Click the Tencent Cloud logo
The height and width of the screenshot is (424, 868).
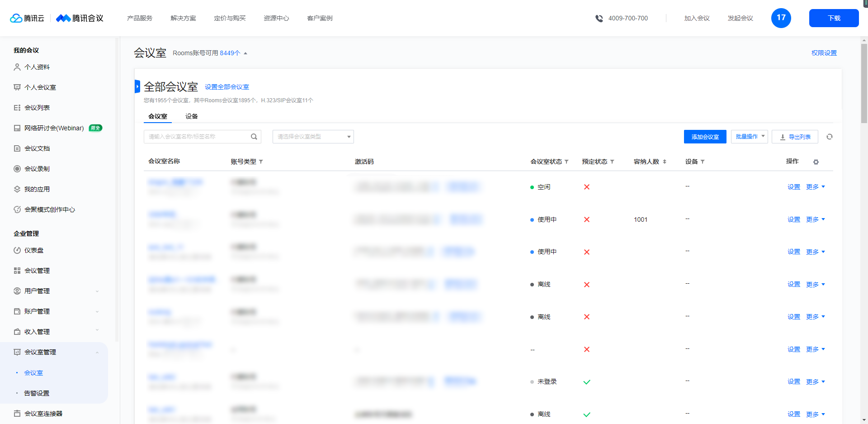coord(27,18)
